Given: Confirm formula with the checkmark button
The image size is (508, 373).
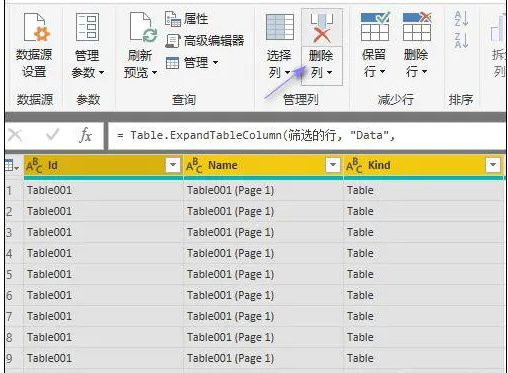Looking at the screenshot, I should click(52, 135).
